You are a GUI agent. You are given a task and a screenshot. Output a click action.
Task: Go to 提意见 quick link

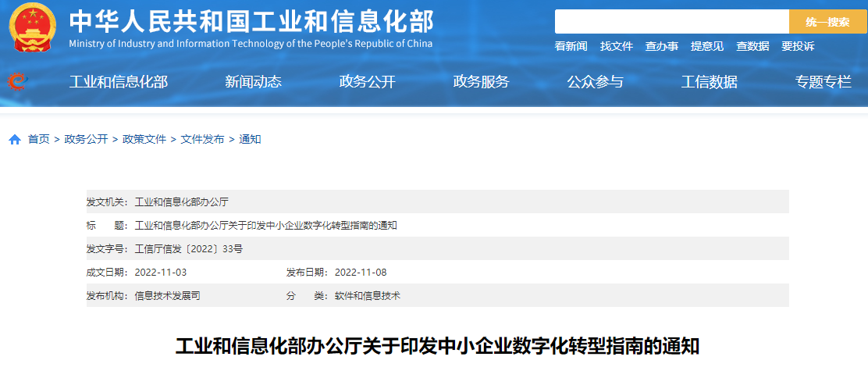tap(706, 46)
